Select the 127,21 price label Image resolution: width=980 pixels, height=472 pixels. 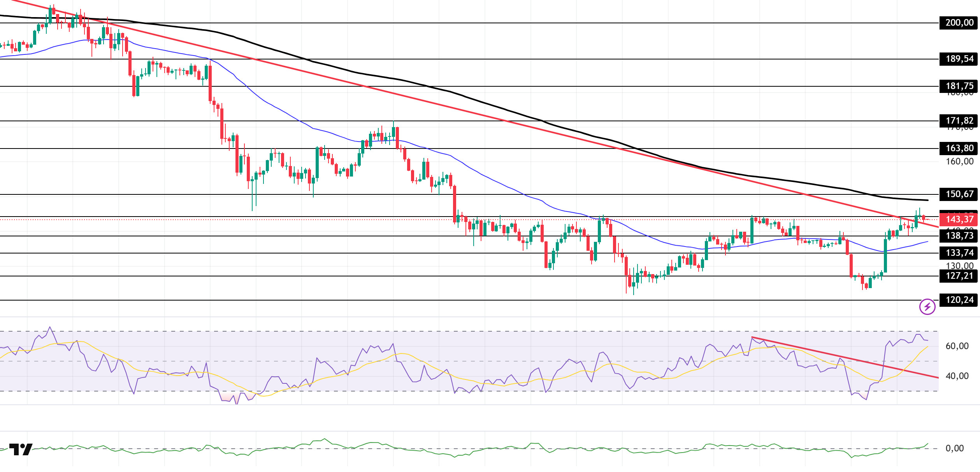(x=959, y=276)
